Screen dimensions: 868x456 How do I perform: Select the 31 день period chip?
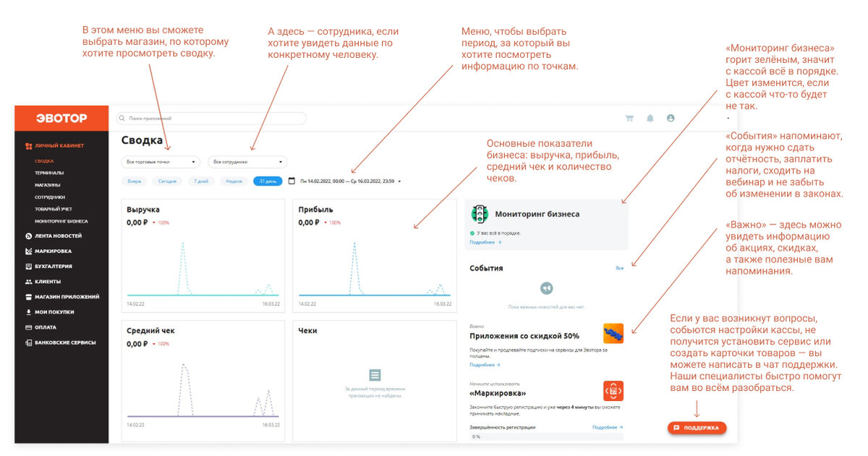click(x=268, y=181)
